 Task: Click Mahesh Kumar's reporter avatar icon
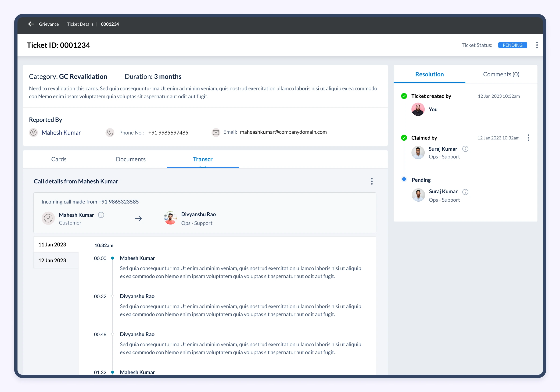click(x=33, y=133)
